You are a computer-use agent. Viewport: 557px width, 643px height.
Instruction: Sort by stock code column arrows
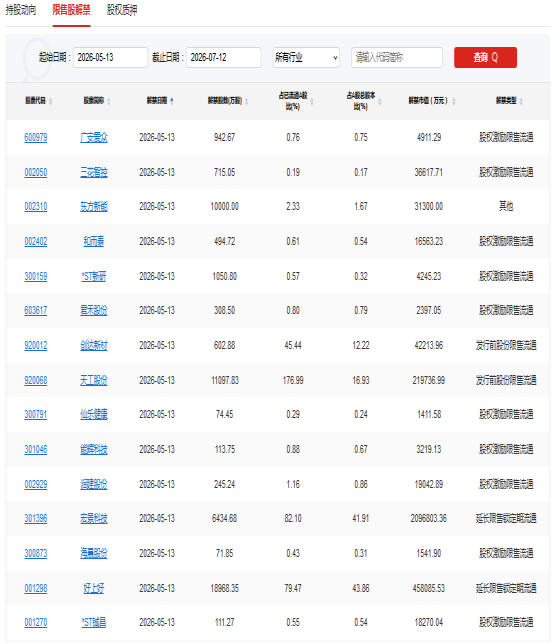(50, 101)
